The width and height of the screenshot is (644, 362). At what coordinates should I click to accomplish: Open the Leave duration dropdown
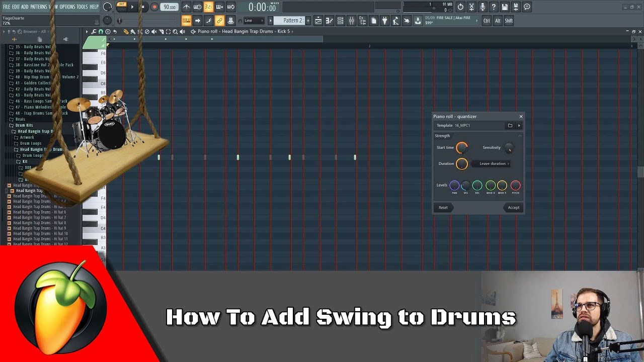pyautogui.click(x=492, y=164)
